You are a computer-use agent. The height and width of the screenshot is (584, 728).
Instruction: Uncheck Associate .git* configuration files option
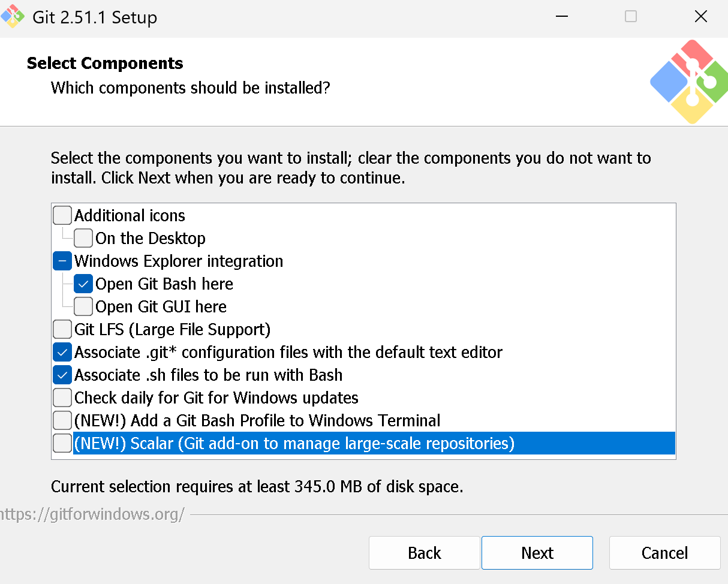(x=62, y=352)
